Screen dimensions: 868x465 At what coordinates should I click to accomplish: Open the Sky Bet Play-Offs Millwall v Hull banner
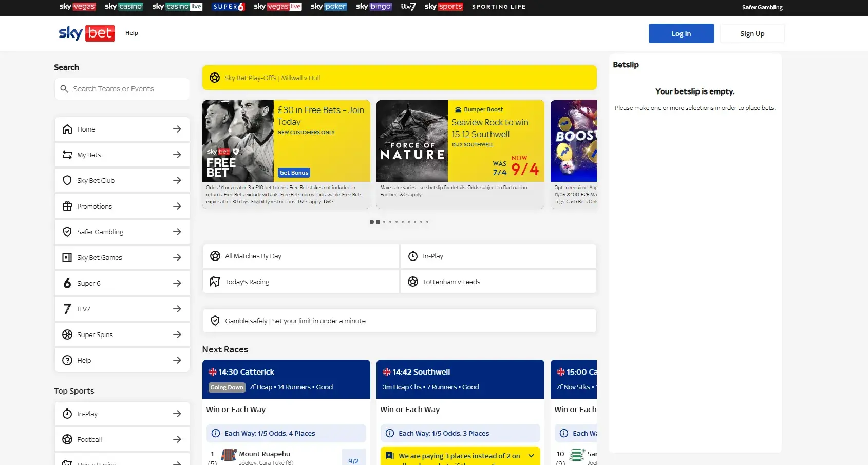click(x=400, y=78)
